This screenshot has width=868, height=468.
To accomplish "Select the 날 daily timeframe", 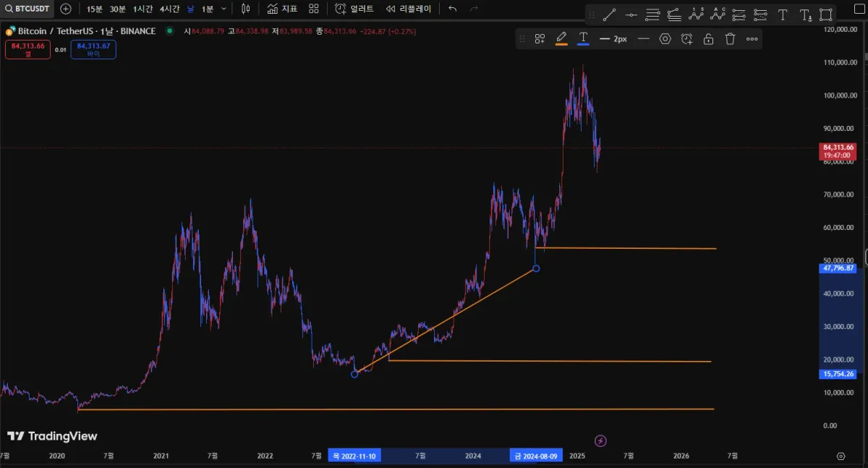I will (x=190, y=9).
